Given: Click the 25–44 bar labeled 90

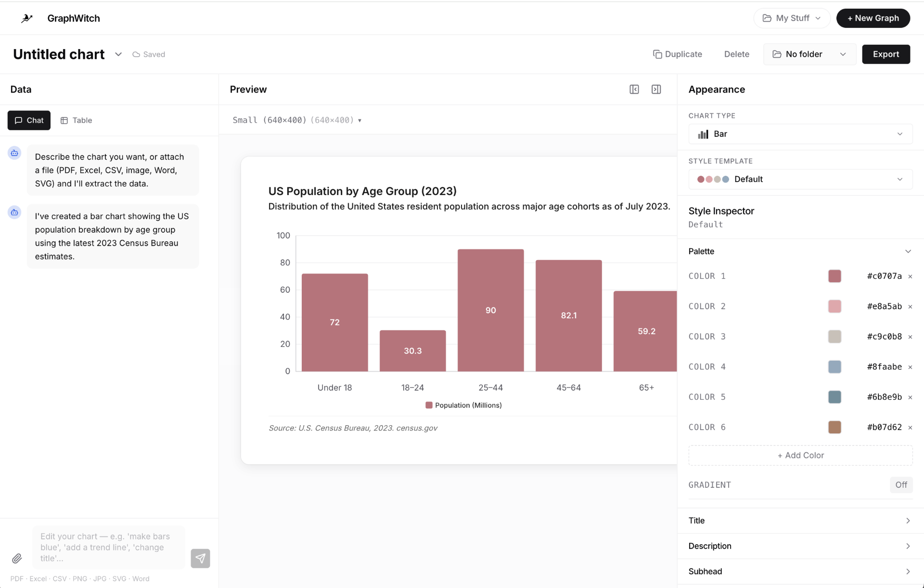Looking at the screenshot, I should pos(490,310).
